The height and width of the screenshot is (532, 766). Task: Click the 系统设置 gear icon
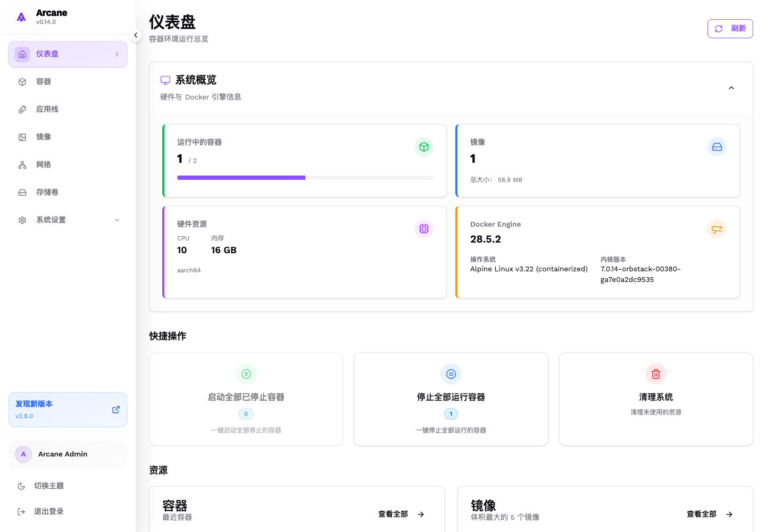tap(22, 220)
